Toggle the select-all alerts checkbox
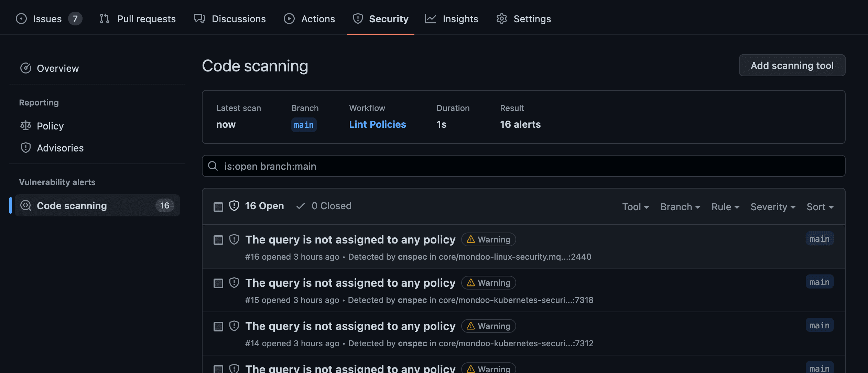 [218, 206]
